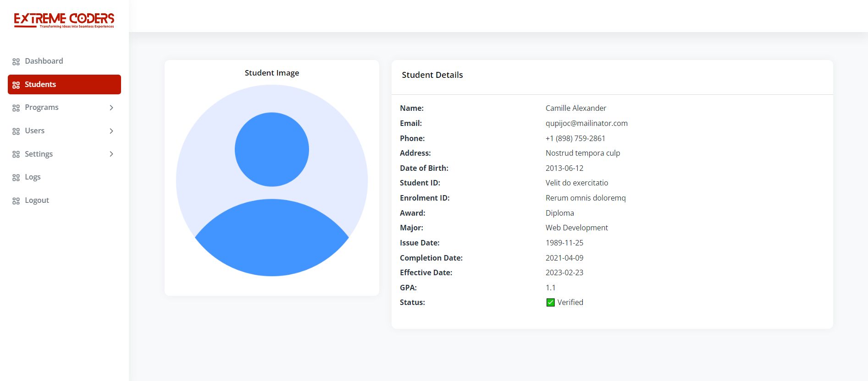Click the Extreme Coders logo
868x381 pixels.
point(64,20)
